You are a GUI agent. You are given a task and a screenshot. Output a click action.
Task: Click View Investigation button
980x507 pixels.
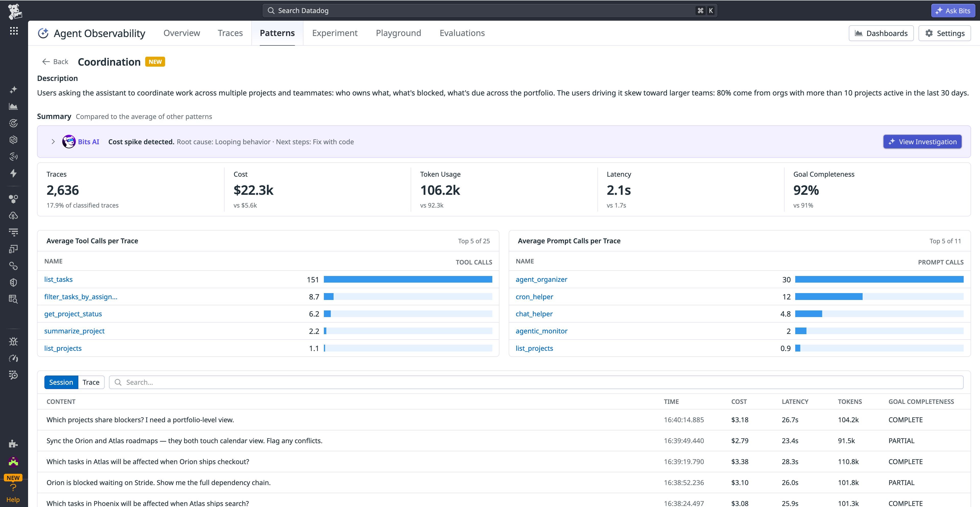pyautogui.click(x=923, y=142)
